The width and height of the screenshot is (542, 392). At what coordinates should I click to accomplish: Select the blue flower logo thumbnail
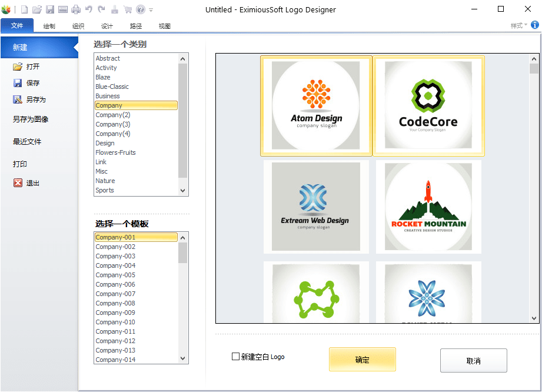click(428, 292)
